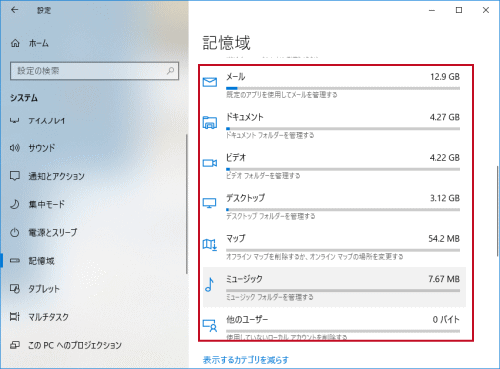Click the projecting to this PC icon

coord(15,345)
